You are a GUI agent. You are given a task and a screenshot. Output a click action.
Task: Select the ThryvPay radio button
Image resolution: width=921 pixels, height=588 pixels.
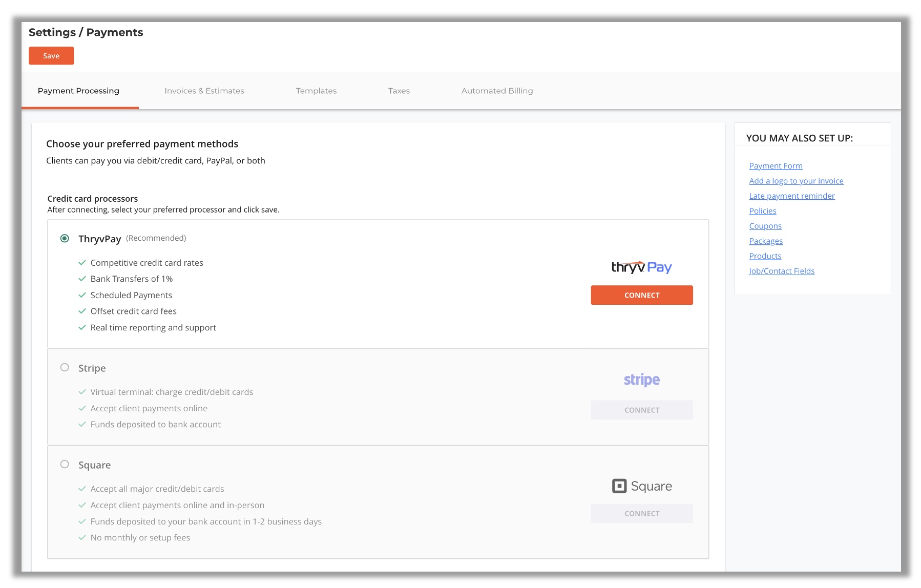pos(65,238)
